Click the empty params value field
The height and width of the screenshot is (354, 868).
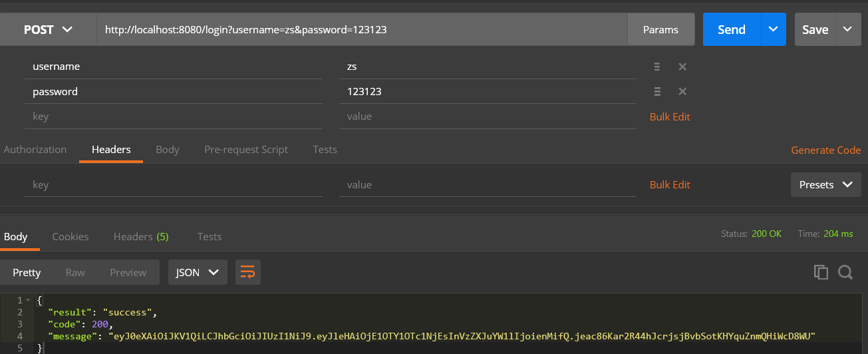click(488, 116)
